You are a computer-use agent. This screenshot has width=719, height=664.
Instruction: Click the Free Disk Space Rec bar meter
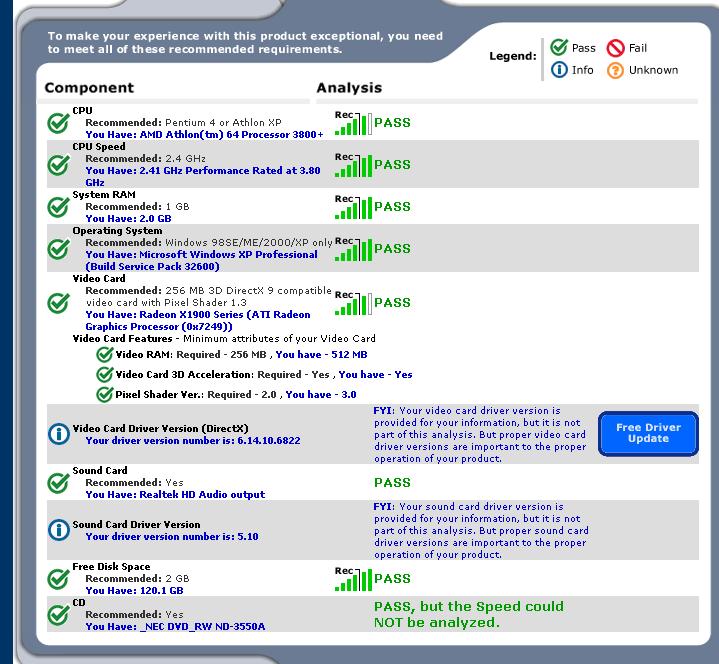353,579
